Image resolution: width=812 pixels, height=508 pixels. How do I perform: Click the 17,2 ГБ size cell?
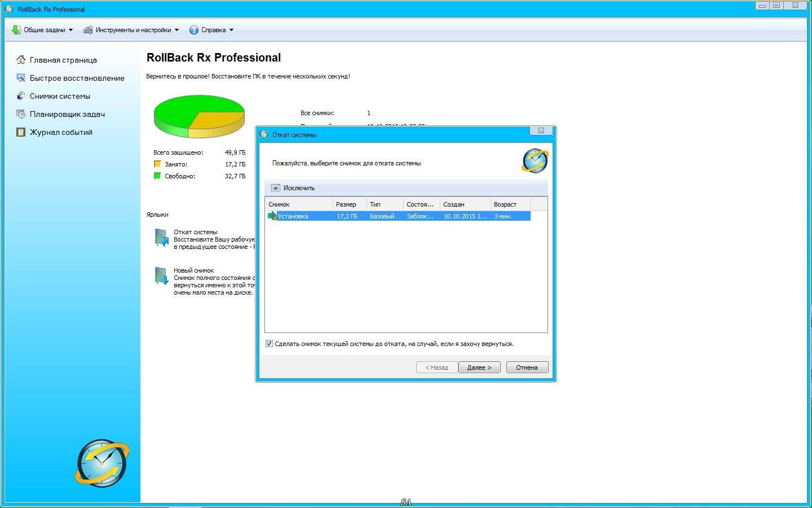point(347,216)
